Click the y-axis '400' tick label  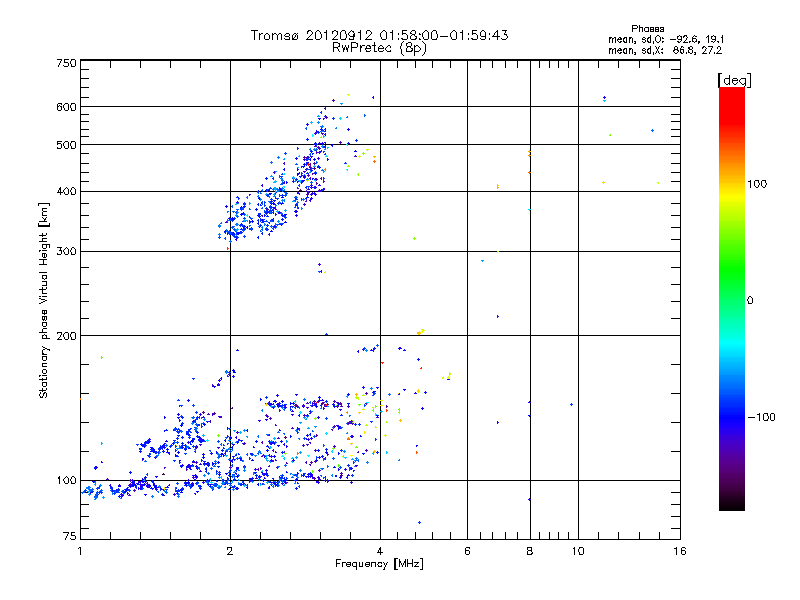(x=66, y=191)
